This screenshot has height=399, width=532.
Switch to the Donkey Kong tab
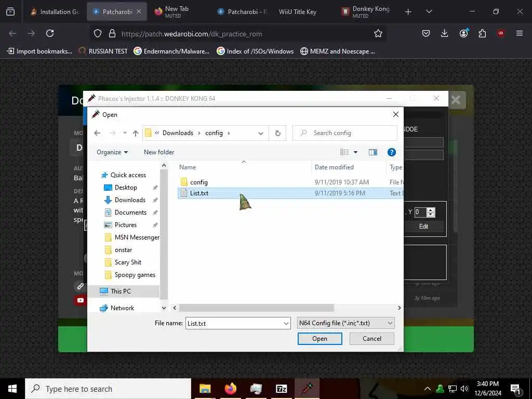[x=366, y=11]
